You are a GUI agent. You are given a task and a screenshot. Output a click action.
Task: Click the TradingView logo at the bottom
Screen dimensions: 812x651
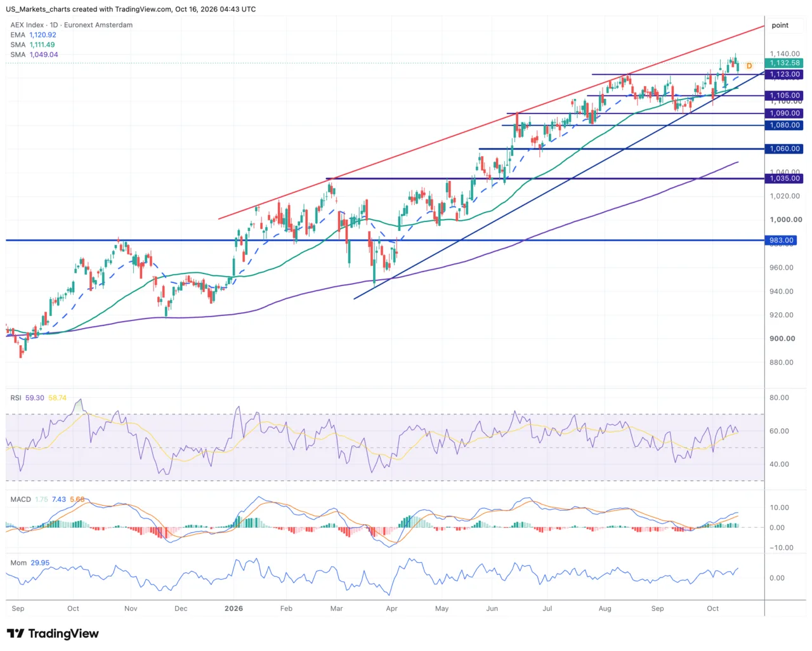53,633
